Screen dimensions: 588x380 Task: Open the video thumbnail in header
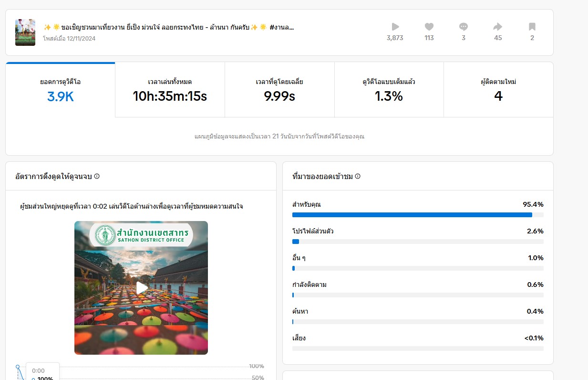[25, 32]
